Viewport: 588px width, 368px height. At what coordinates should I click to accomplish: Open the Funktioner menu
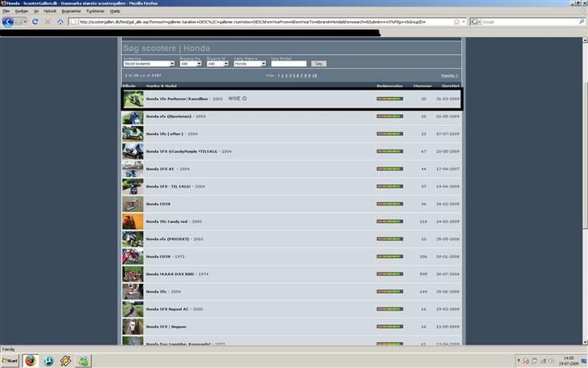[95, 11]
